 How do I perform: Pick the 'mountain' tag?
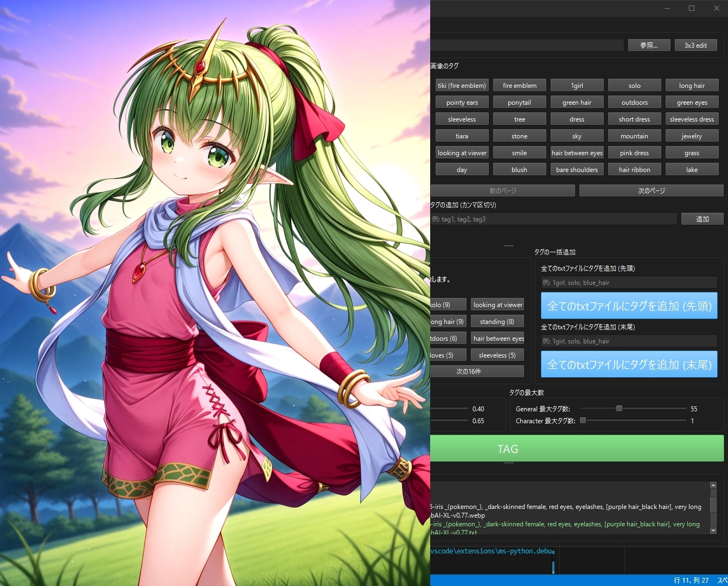tap(634, 136)
